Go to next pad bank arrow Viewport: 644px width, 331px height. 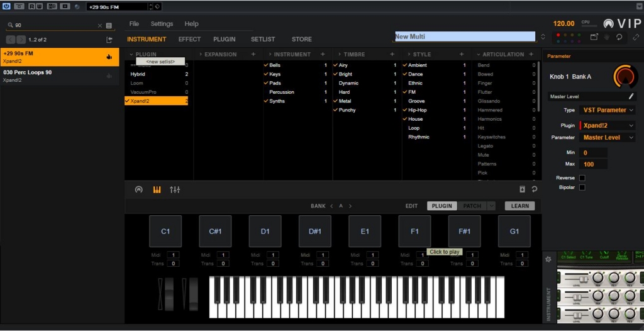click(350, 206)
